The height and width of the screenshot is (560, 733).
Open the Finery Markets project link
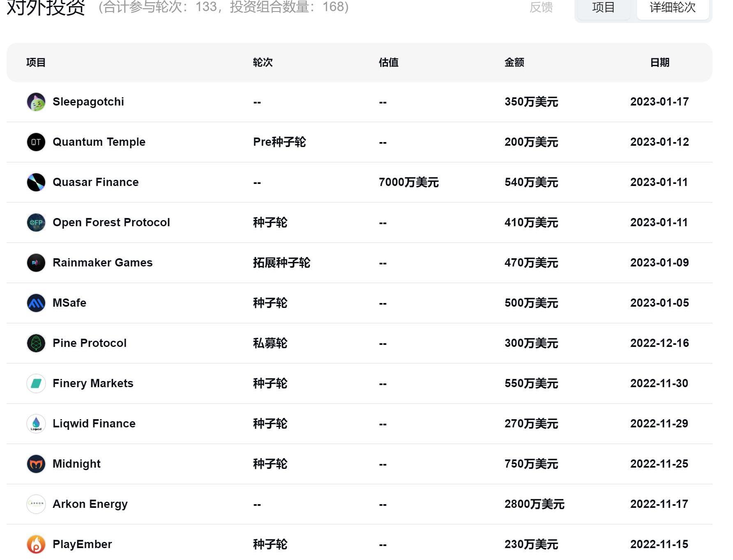tap(93, 383)
